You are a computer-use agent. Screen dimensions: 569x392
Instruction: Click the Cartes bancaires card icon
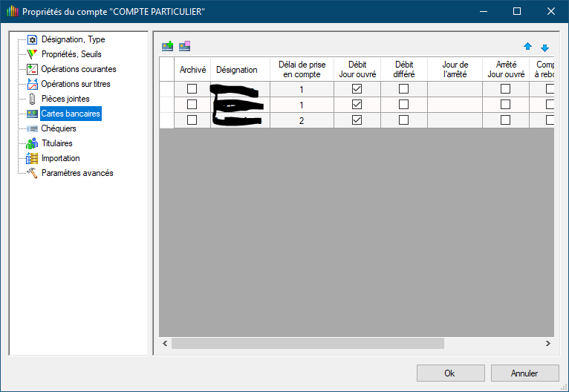tap(32, 114)
